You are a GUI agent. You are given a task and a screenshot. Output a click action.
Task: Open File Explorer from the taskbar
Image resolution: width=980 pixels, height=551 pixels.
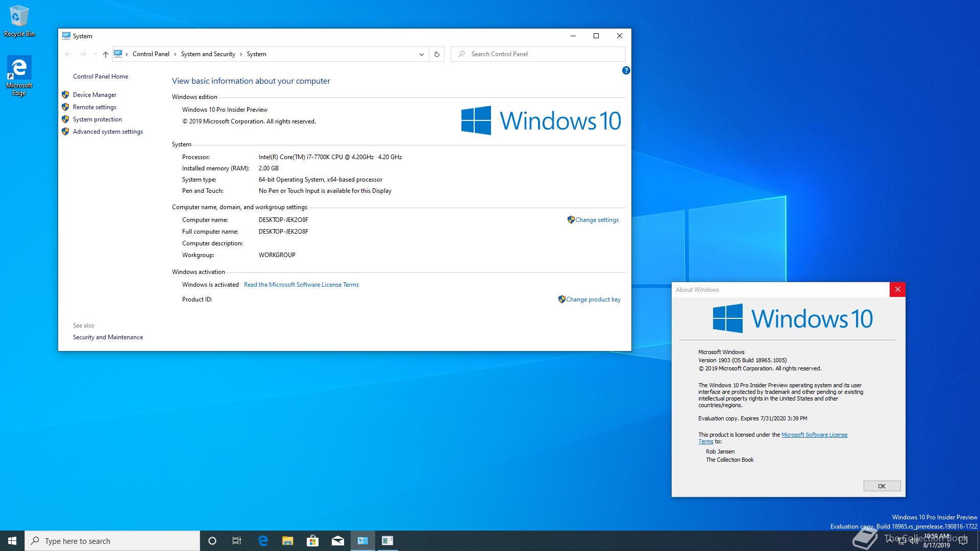click(x=288, y=540)
